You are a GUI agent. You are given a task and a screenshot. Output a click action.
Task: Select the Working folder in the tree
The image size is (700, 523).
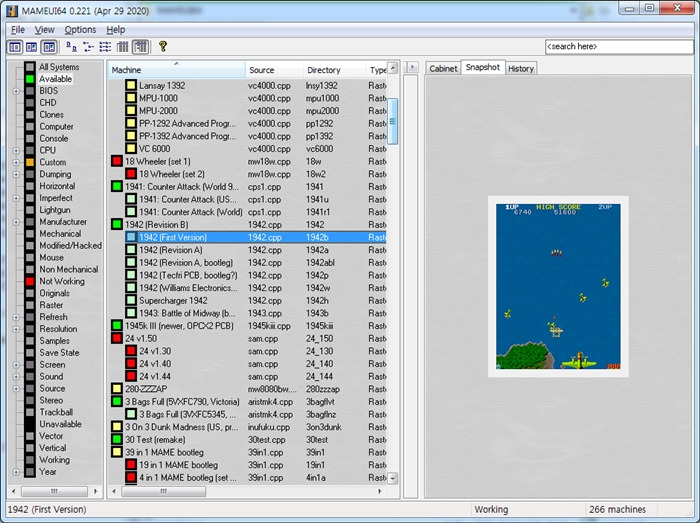54,460
